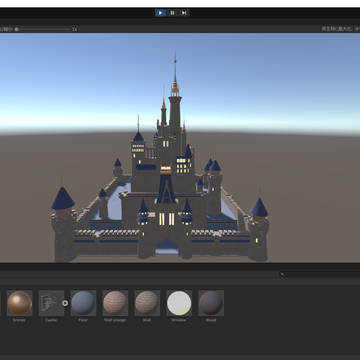Expand the Castle asset's sub-assets arrow
This screenshot has height=360, width=360.
pyautogui.click(x=65, y=303)
